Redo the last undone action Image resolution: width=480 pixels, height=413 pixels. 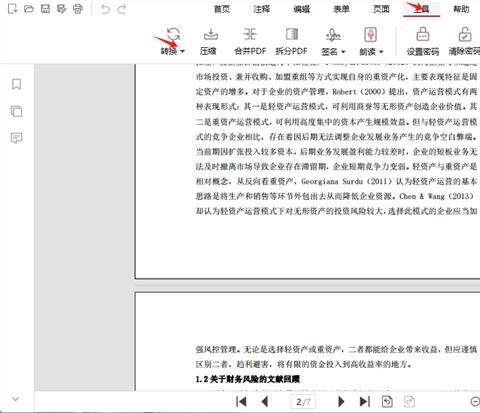(x=122, y=9)
